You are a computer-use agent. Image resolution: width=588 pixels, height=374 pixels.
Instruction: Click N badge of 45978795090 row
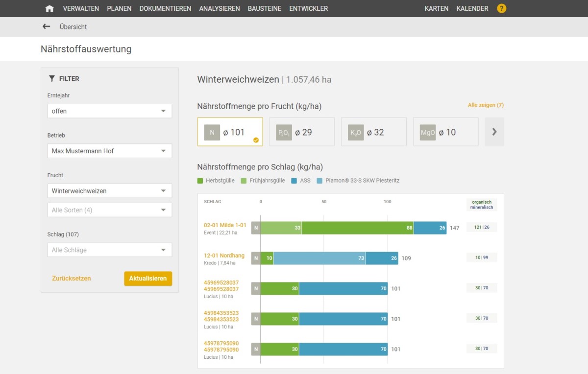pos(256,349)
